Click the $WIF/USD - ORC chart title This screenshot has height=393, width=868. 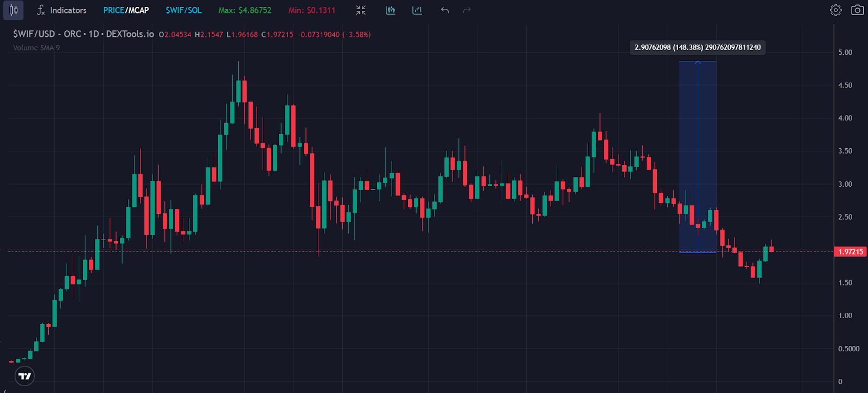(x=84, y=34)
